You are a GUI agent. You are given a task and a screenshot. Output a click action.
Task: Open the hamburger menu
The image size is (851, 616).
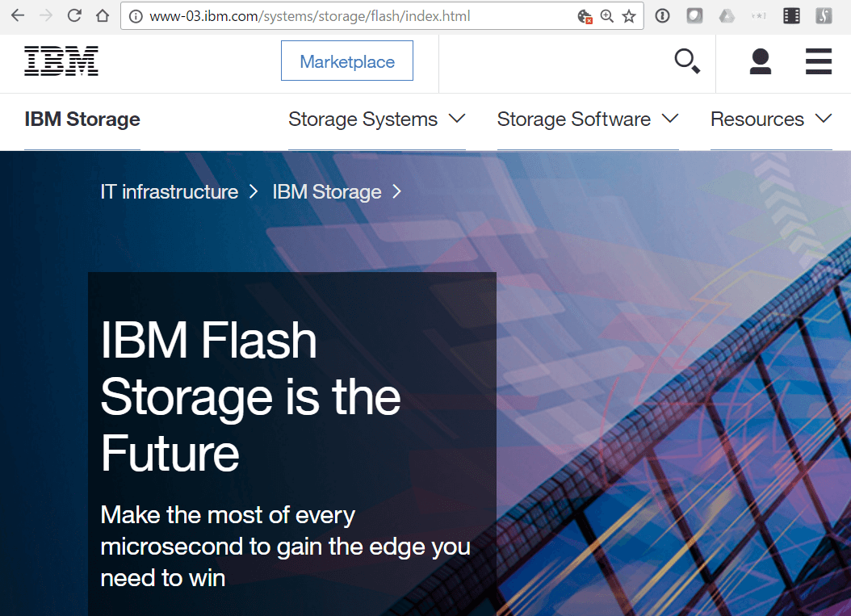(819, 61)
